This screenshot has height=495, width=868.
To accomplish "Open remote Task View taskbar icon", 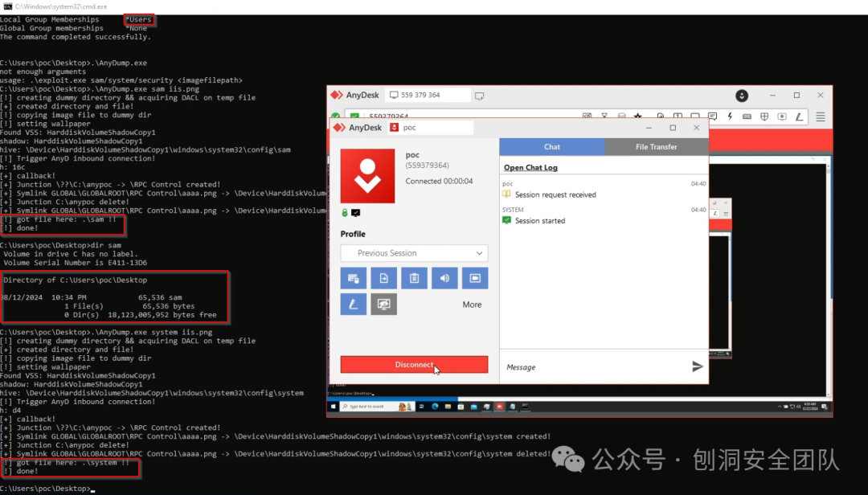I will click(x=421, y=407).
